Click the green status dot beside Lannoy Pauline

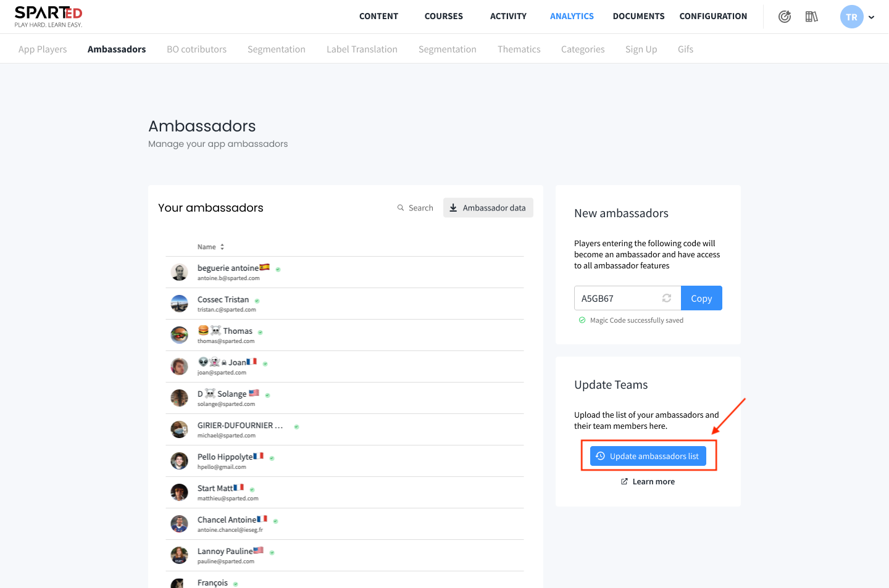[x=272, y=553]
